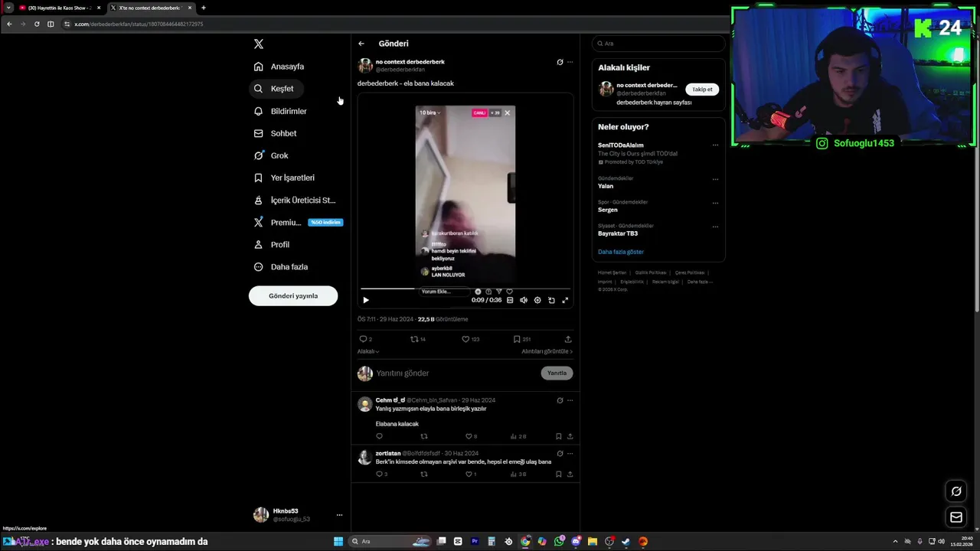Like zortlatan's reply
This screenshot has width=980, height=551.
[471, 474]
